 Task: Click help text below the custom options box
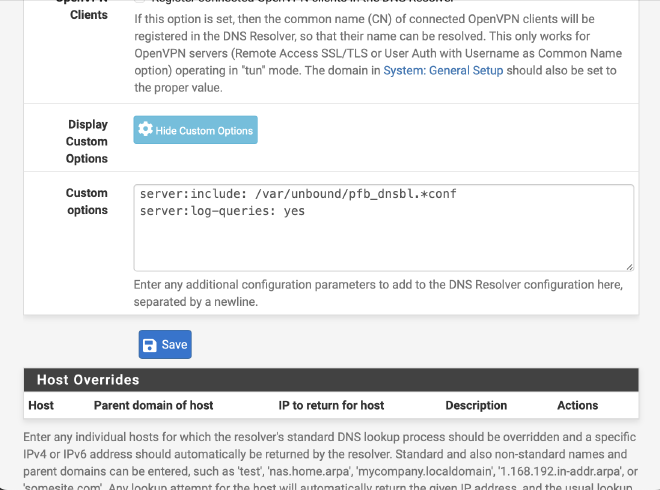[378, 293]
